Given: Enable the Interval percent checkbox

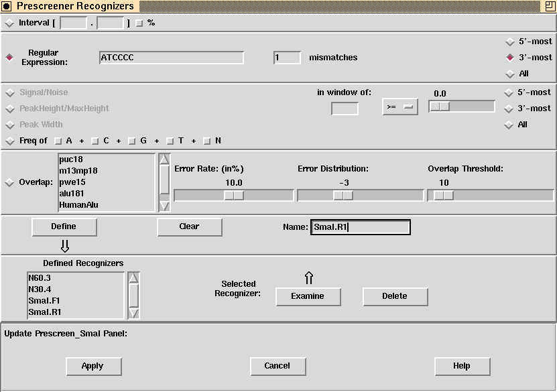Looking at the screenshot, I should pos(139,23).
